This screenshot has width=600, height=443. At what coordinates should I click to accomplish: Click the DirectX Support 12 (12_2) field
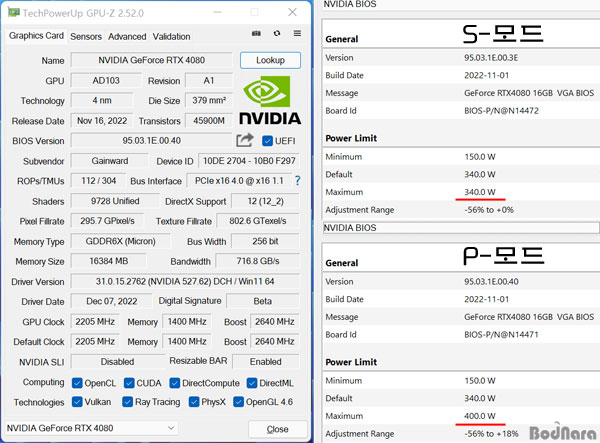pyautogui.click(x=266, y=201)
